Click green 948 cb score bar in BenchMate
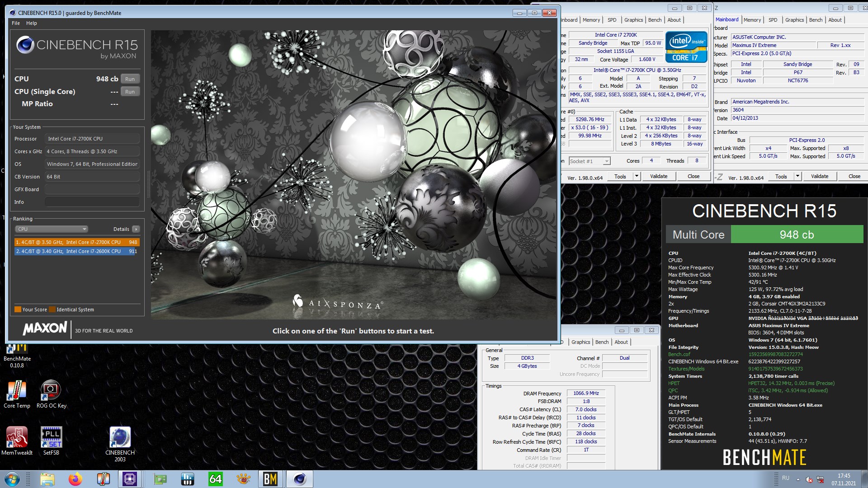Image resolution: width=868 pixels, height=488 pixels. point(797,235)
